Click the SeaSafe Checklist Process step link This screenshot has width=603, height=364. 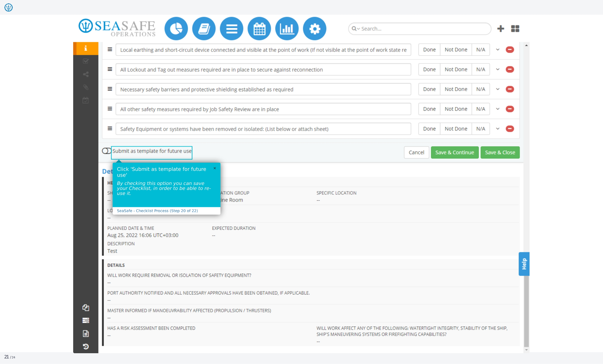157,211
